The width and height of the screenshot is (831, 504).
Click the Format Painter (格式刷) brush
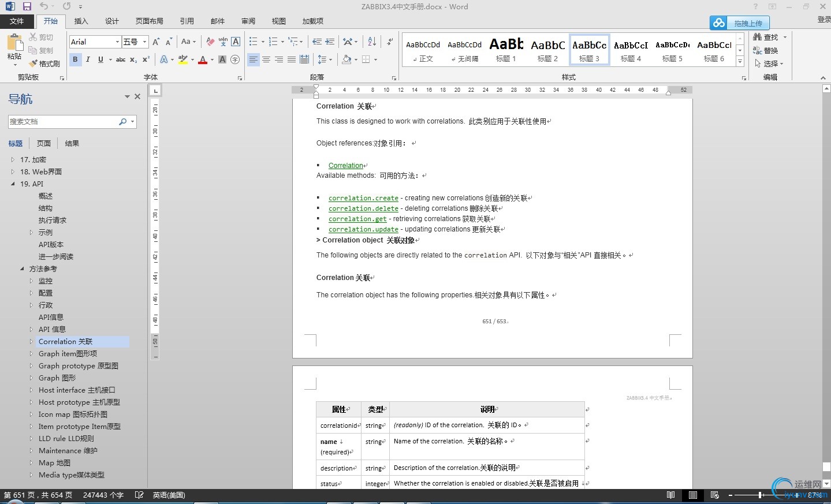coord(44,64)
